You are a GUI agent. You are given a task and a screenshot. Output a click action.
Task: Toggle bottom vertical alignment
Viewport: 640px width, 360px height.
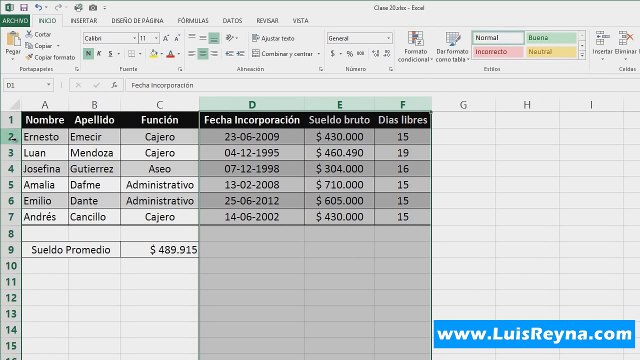(x=214, y=38)
